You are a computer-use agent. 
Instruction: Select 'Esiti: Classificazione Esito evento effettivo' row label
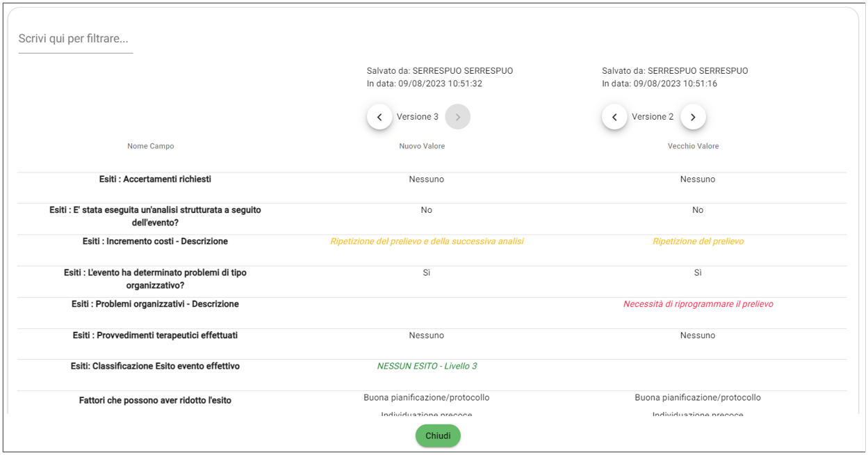[155, 366]
